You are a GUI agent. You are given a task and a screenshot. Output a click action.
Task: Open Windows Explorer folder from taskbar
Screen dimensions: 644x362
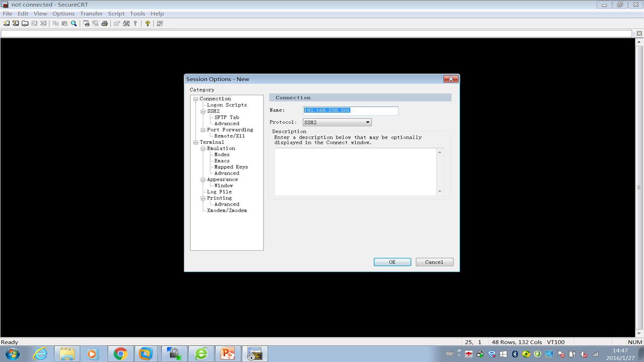click(67, 354)
